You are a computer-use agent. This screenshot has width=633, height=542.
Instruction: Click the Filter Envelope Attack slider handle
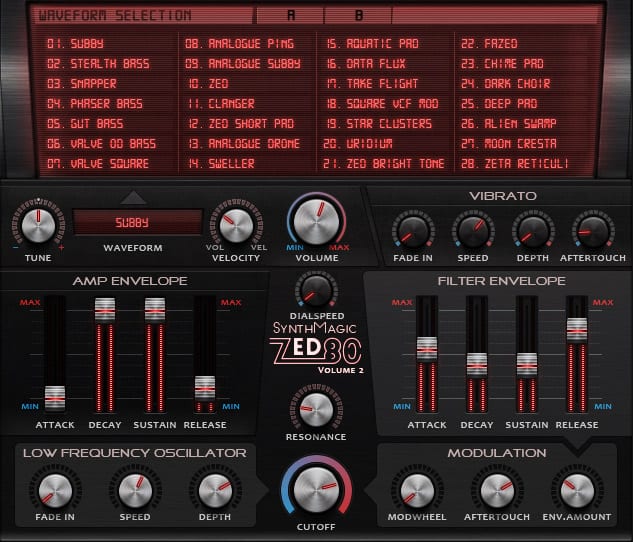coord(427,349)
